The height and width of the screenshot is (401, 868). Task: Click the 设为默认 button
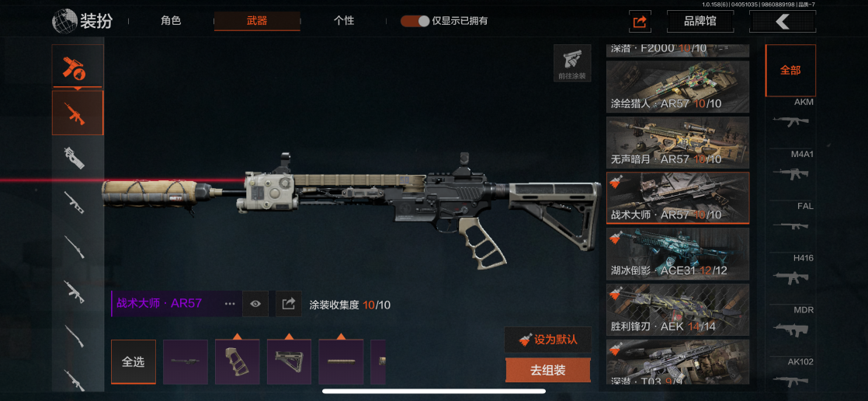click(547, 340)
